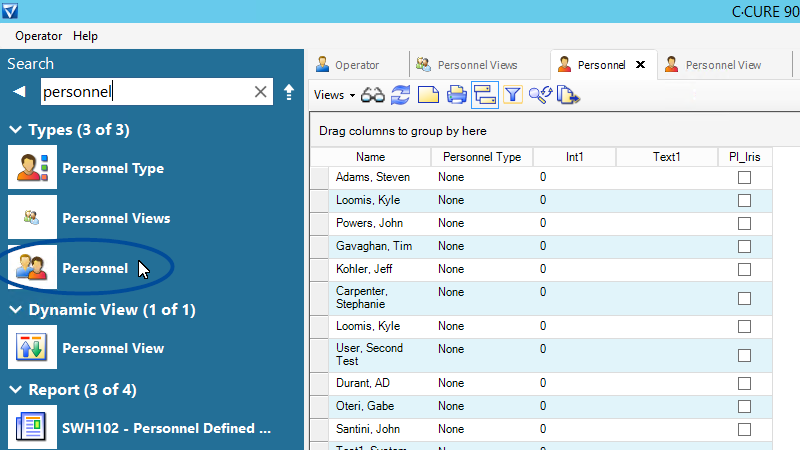This screenshot has height=450, width=800.
Task: Clear the personnel search text
Action: tap(260, 92)
